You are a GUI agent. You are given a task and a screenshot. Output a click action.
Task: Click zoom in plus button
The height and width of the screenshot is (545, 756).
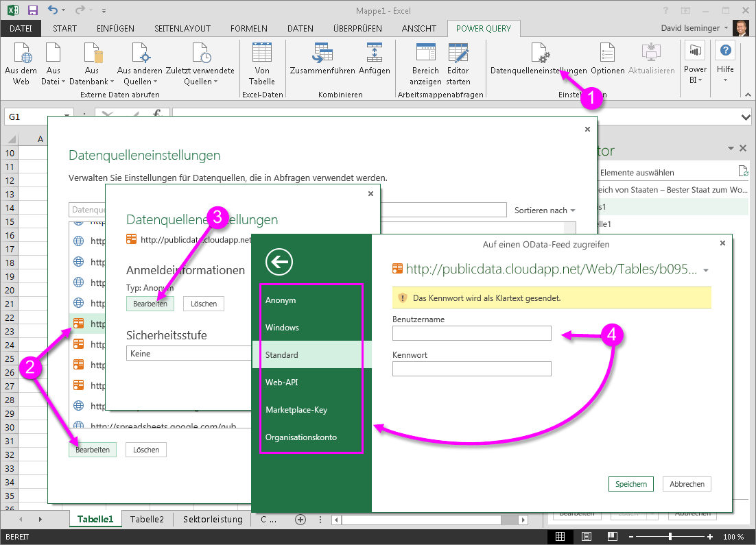710,537
